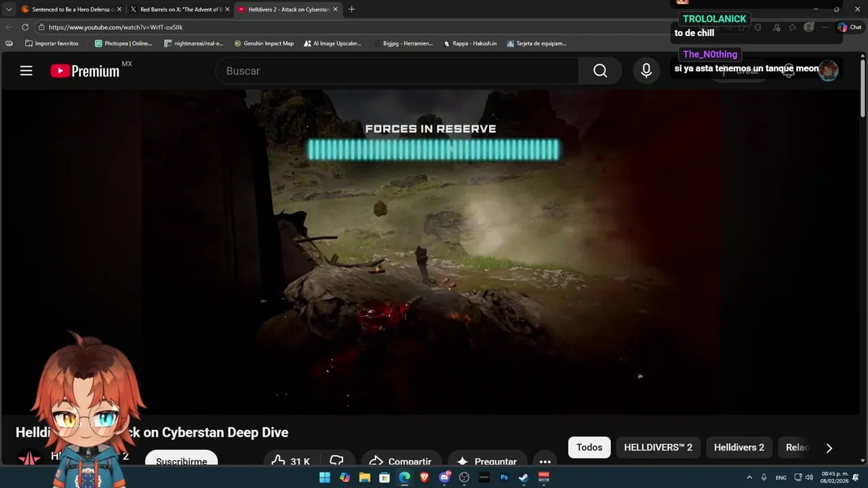Click the Suscribirme button

(181, 462)
